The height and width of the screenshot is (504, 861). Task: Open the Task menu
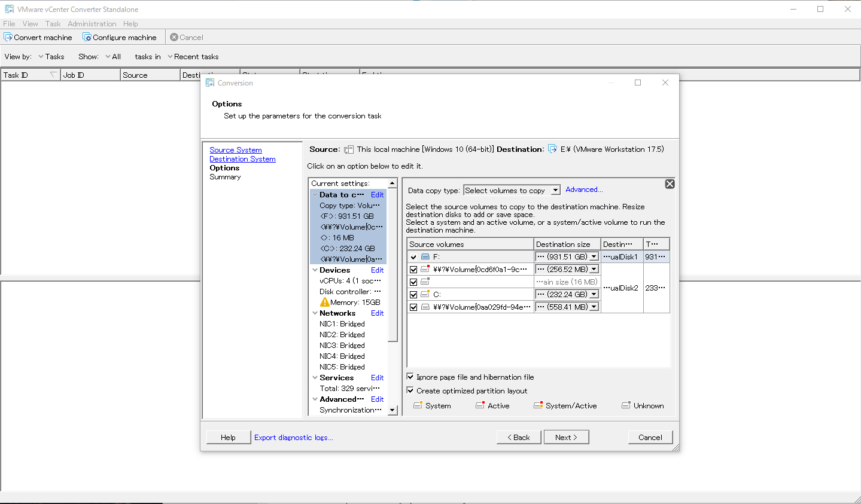[x=53, y=24]
